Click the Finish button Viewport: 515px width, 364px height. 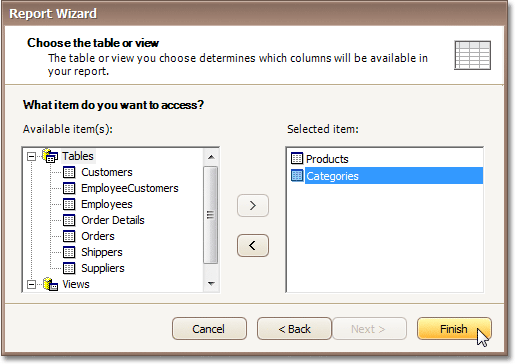454,329
